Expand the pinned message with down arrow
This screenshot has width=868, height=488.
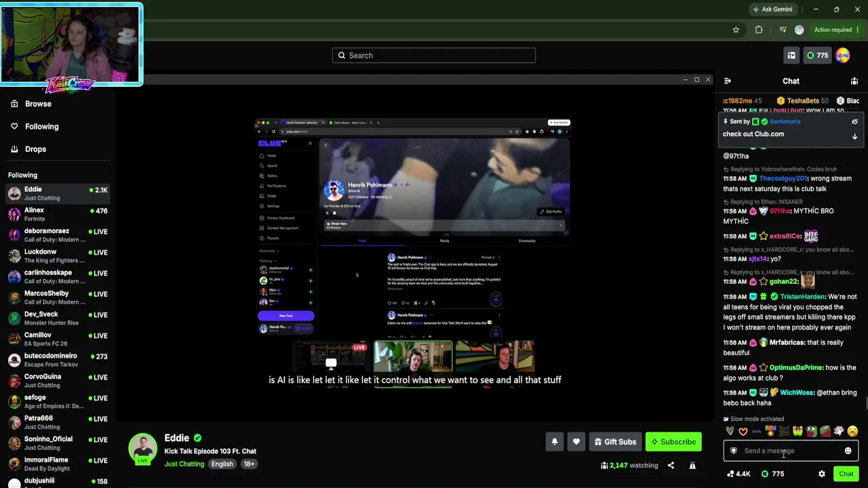pyautogui.click(x=854, y=136)
